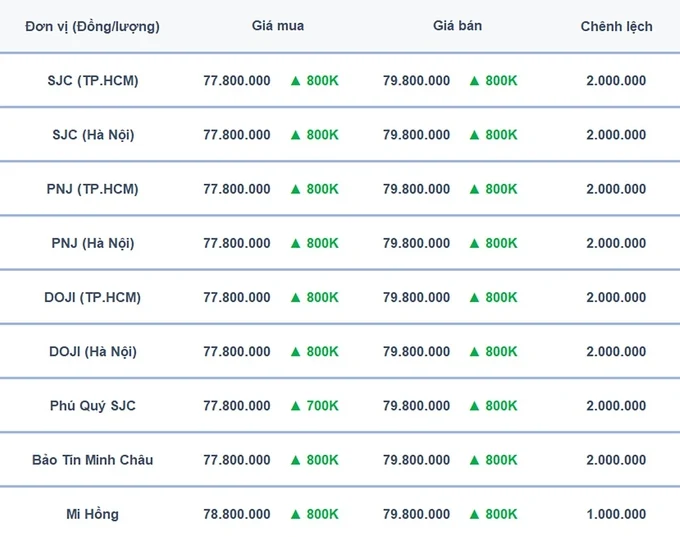Click the 800K sell change for Phú Quý SJC
680x537 pixels.
tap(501, 406)
